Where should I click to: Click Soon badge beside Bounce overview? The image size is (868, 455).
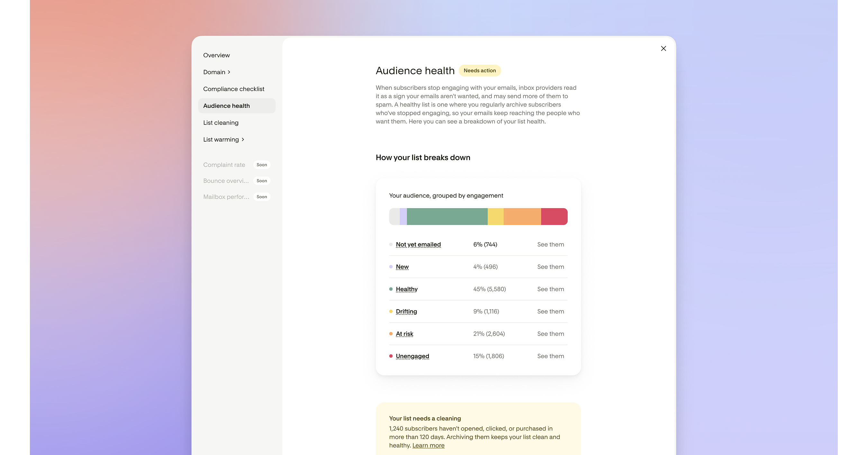pyautogui.click(x=261, y=181)
